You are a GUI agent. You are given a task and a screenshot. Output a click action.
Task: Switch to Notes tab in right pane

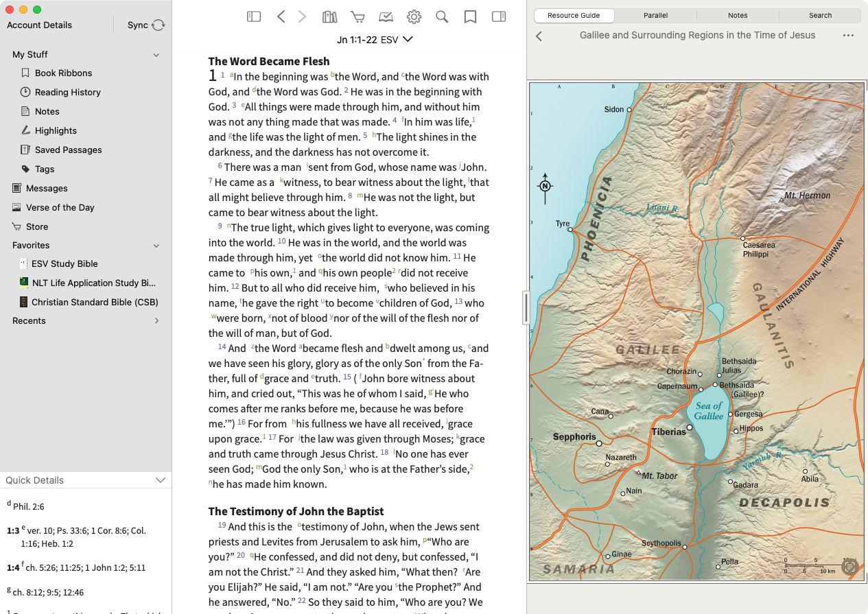738,15
